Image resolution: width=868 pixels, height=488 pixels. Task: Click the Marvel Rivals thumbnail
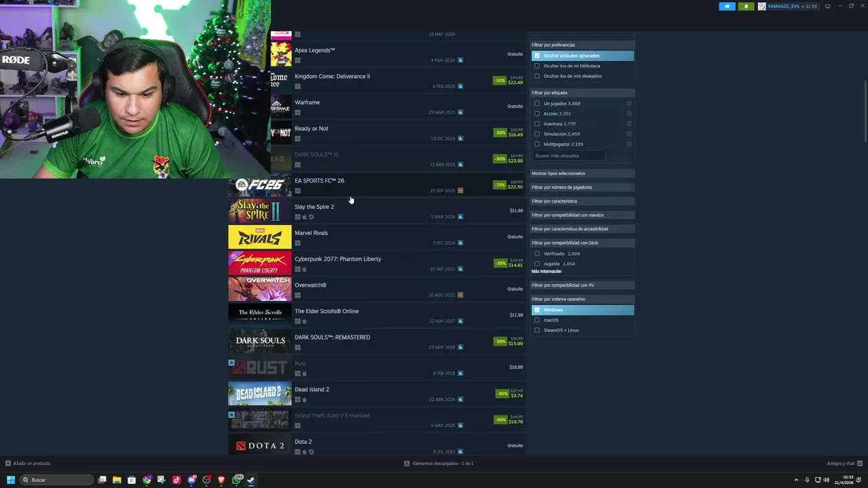pyautogui.click(x=260, y=237)
